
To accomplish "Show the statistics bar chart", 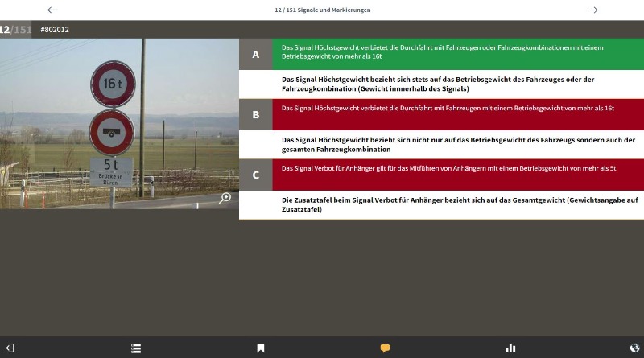I will click(x=510, y=348).
